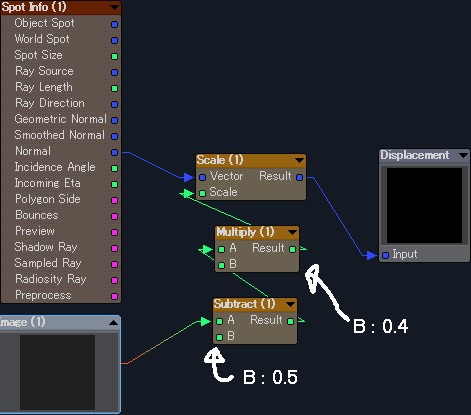Click the Scale node's Scale input connector

202,193
